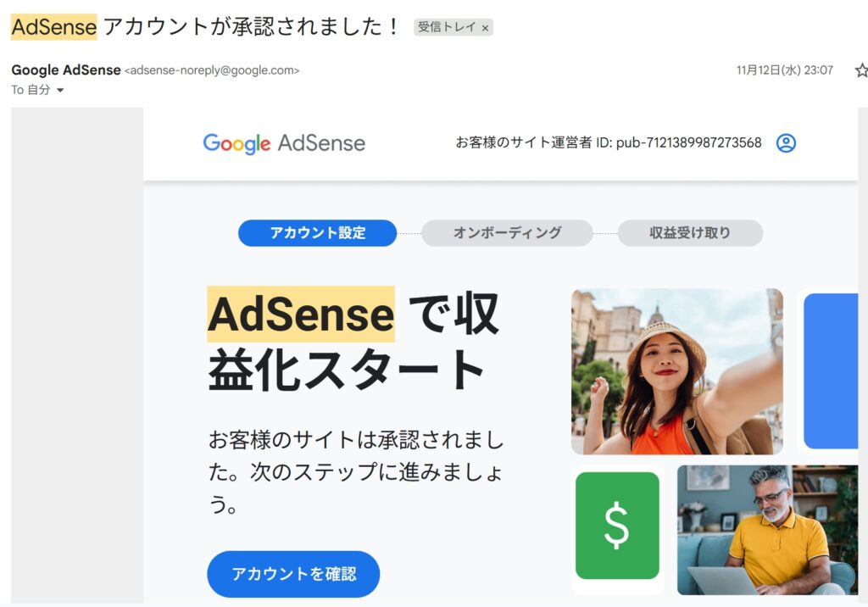868x607 pixels.
Task: Expand the To 自分 recipient details arrow
Action: [60, 90]
